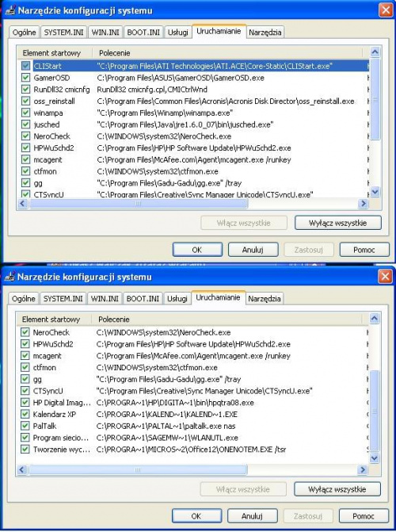Uncheck the CLIStart startup item checkbox
The height and width of the screenshot is (532, 396).
click(26, 66)
